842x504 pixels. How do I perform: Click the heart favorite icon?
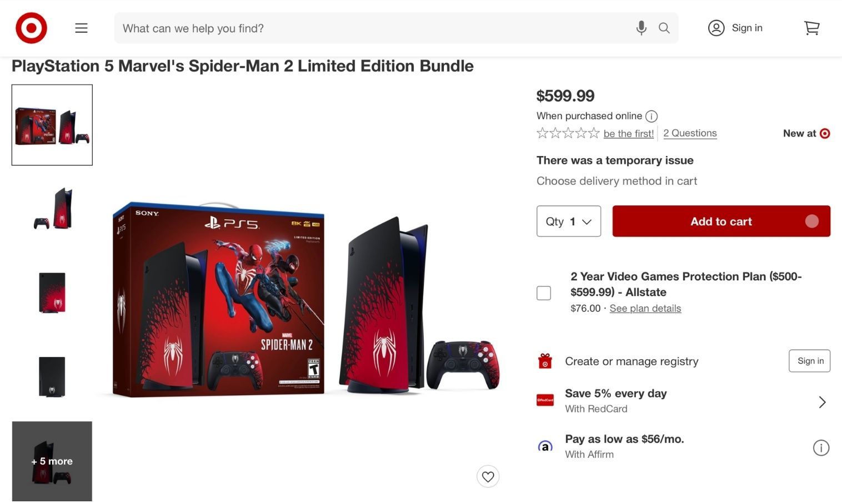[488, 476]
